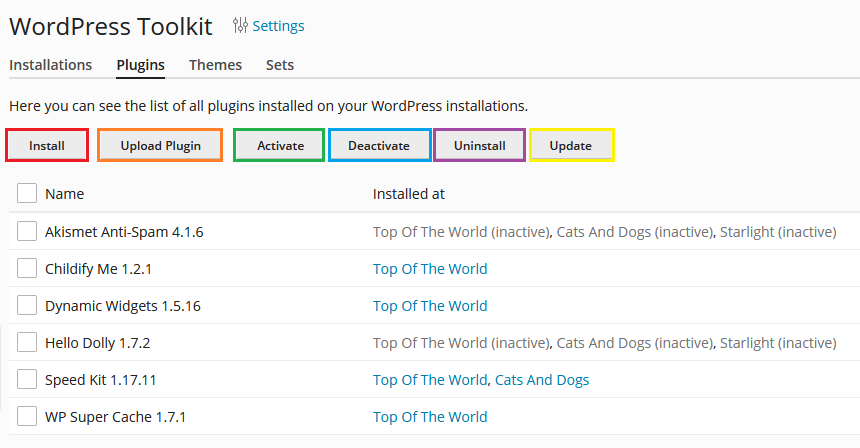Click the Deactivate button
The height and width of the screenshot is (448, 860).
coord(379,145)
